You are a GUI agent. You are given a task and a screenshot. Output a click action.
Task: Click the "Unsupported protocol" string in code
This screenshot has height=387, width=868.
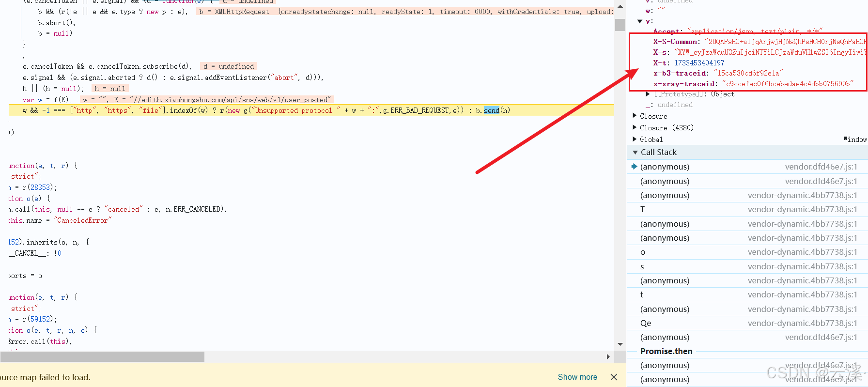click(295, 110)
